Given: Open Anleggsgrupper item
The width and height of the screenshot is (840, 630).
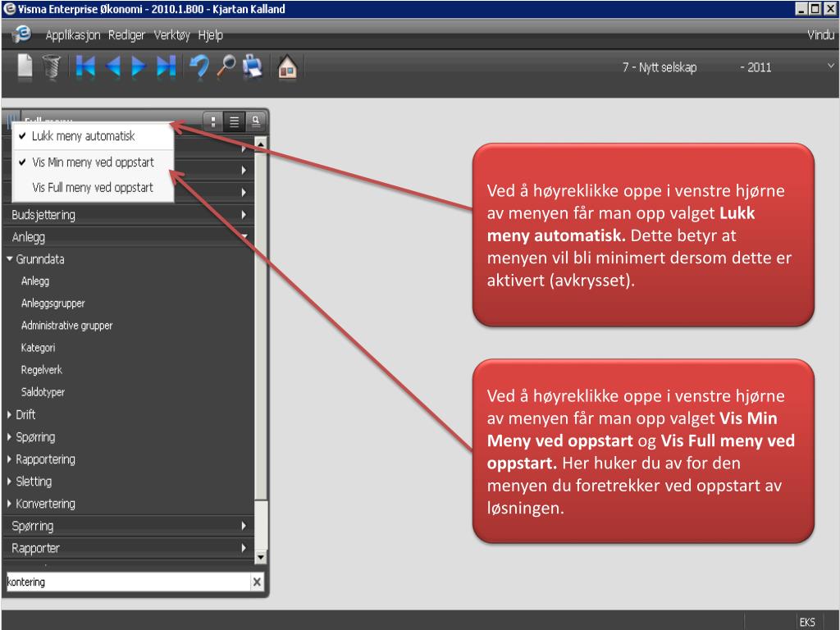Looking at the screenshot, I should click(x=53, y=304).
